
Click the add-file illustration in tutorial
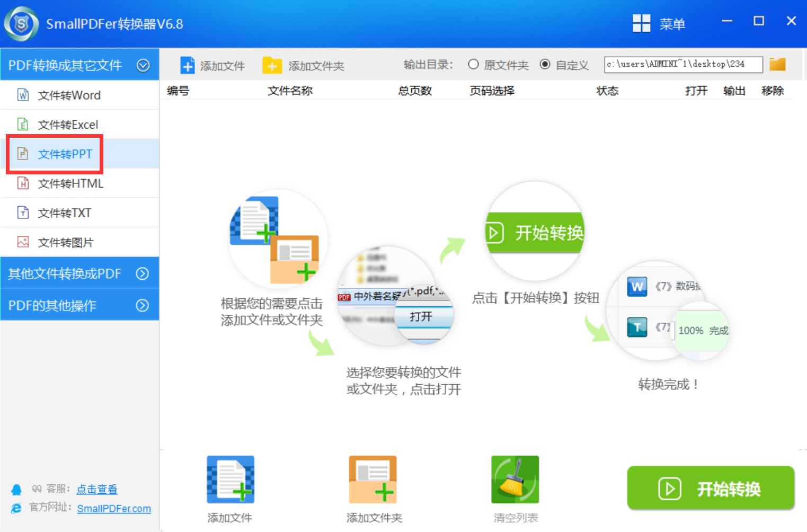click(278, 240)
